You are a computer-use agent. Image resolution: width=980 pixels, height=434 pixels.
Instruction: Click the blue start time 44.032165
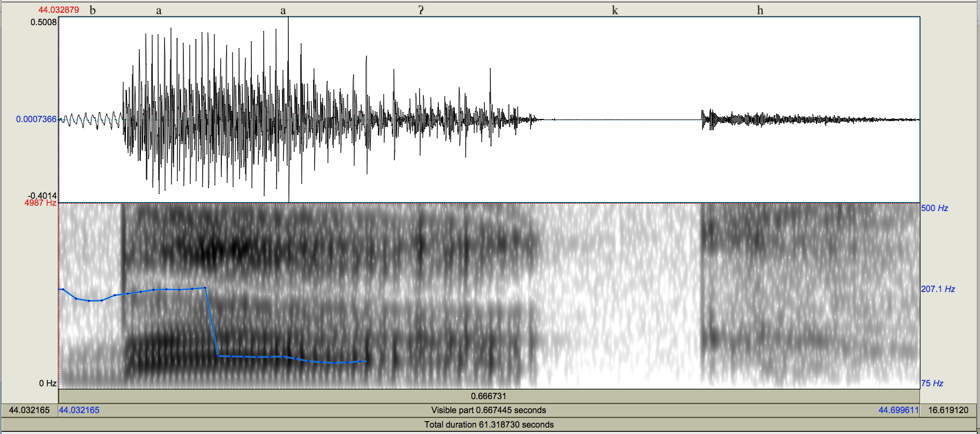pyautogui.click(x=79, y=410)
